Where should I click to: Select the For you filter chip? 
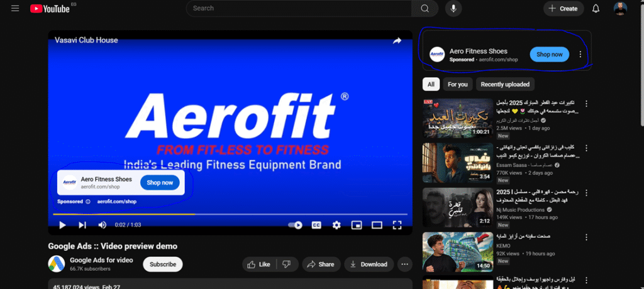coord(458,84)
